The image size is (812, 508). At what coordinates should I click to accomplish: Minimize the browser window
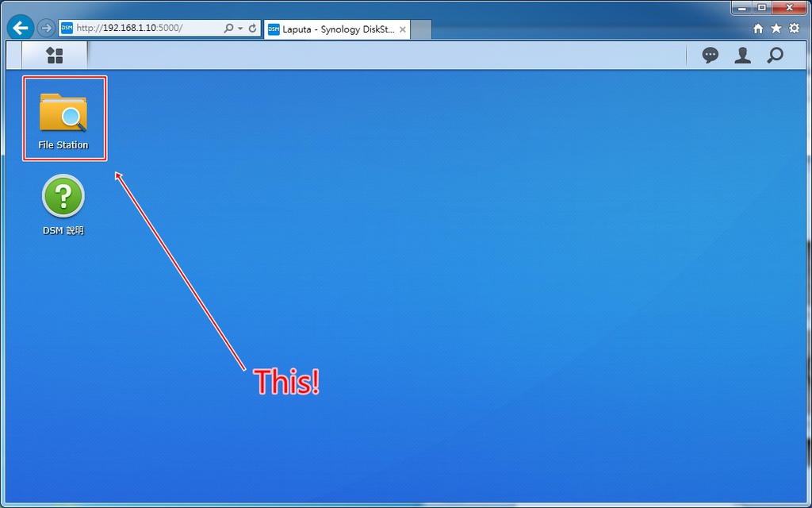(742, 8)
